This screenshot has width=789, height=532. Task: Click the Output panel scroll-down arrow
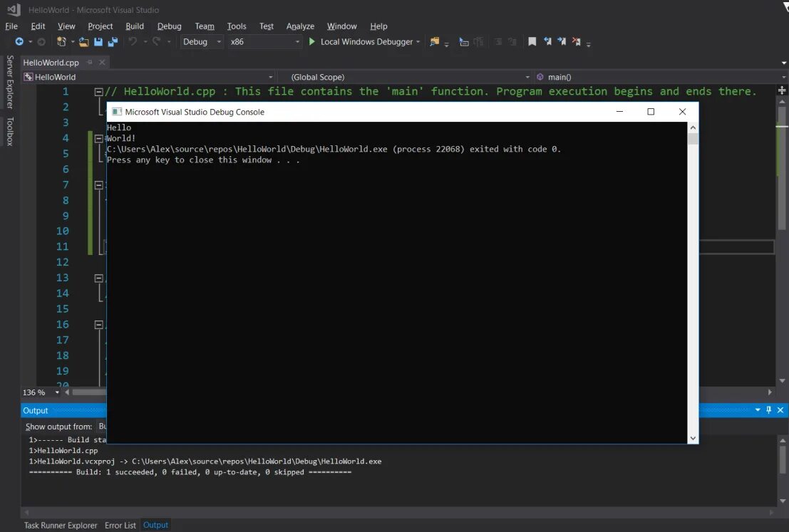coord(783,501)
